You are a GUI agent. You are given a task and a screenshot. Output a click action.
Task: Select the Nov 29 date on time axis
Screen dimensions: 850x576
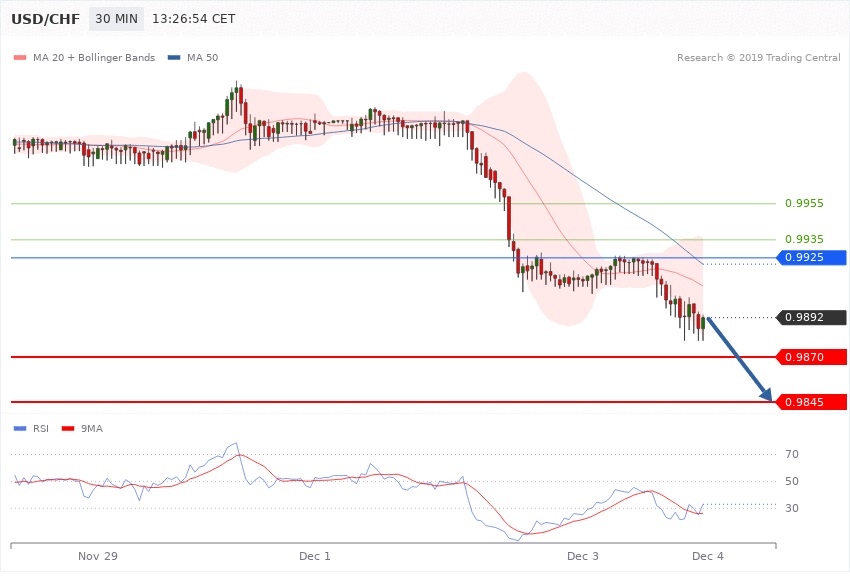coord(98,555)
